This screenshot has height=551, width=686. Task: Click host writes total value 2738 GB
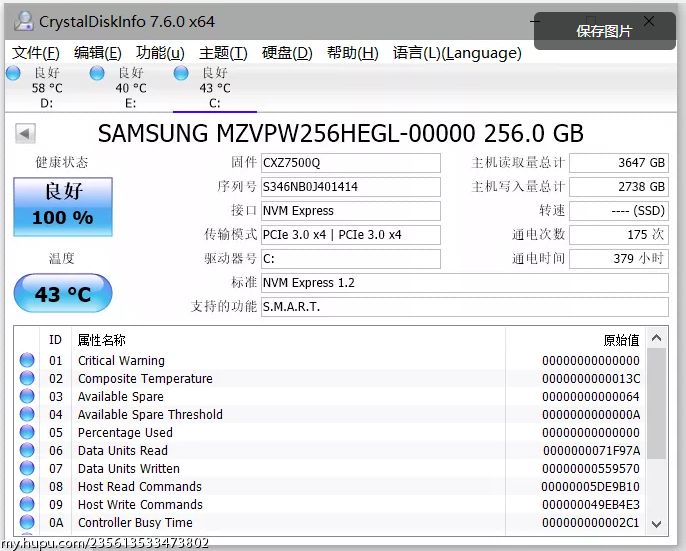619,187
